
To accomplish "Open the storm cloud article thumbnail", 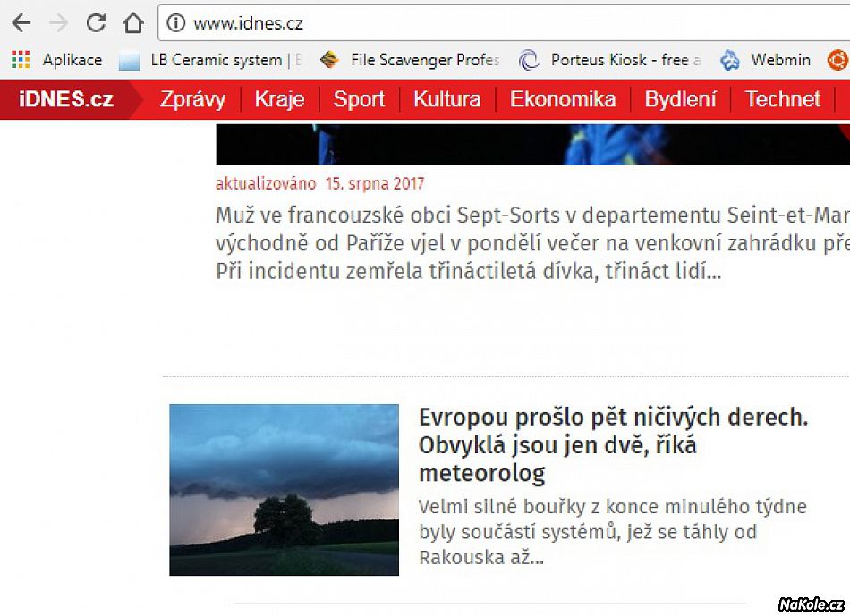I will click(x=284, y=490).
